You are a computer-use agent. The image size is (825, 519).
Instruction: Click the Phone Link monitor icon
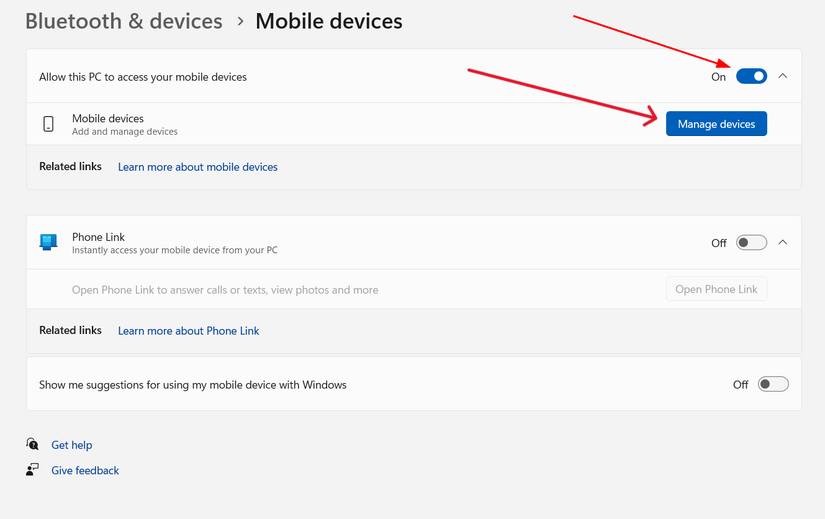click(x=48, y=242)
